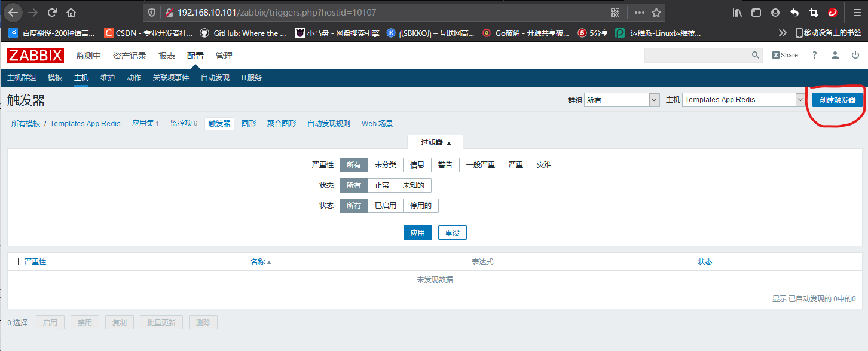Image resolution: width=868 pixels, height=351 pixels.
Task: Select status 已启用
Action: (x=386, y=206)
